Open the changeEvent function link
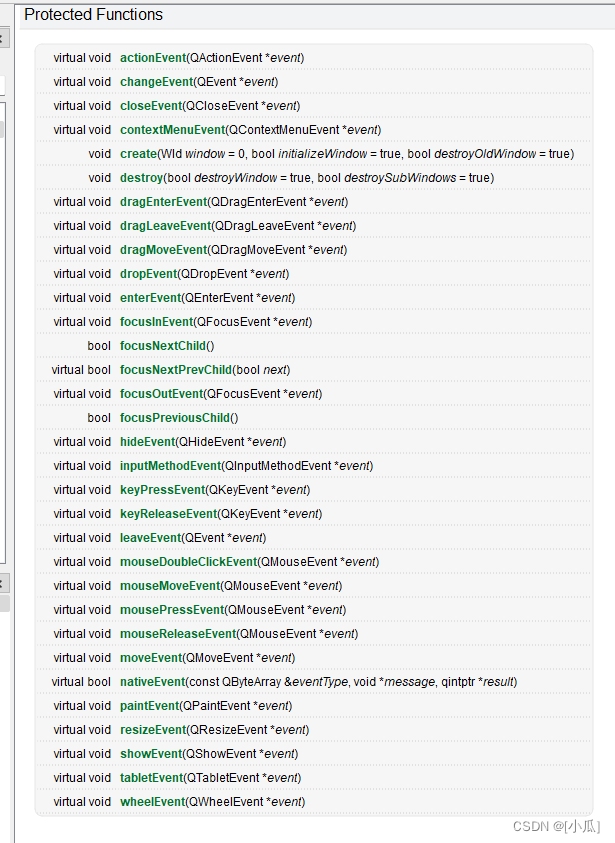 click(x=156, y=82)
